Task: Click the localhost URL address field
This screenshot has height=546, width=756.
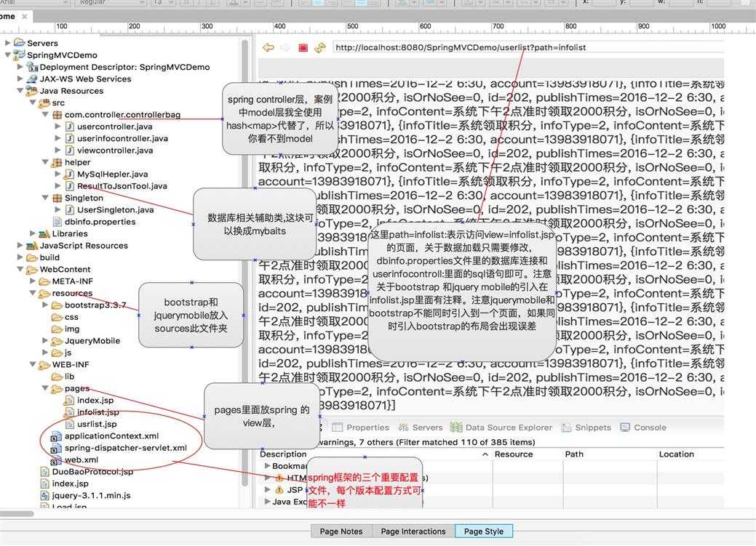Action: (528, 47)
